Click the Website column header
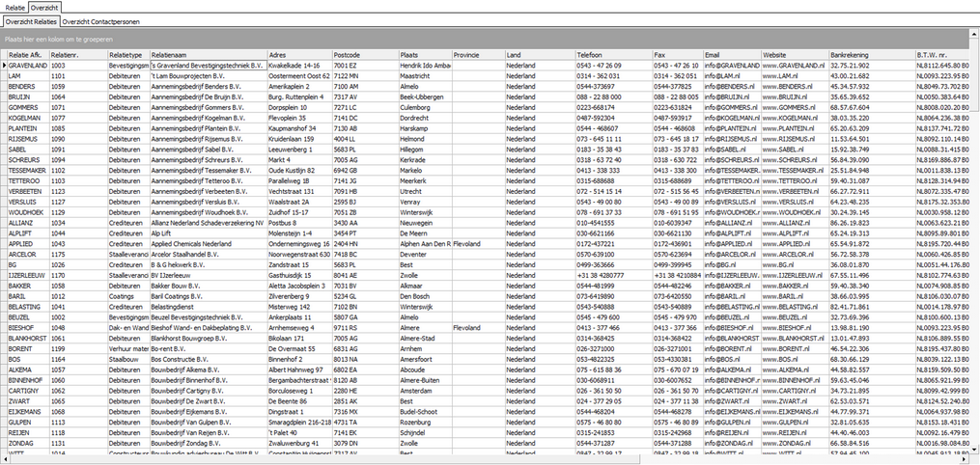The height and width of the screenshot is (465, 980). click(x=795, y=55)
